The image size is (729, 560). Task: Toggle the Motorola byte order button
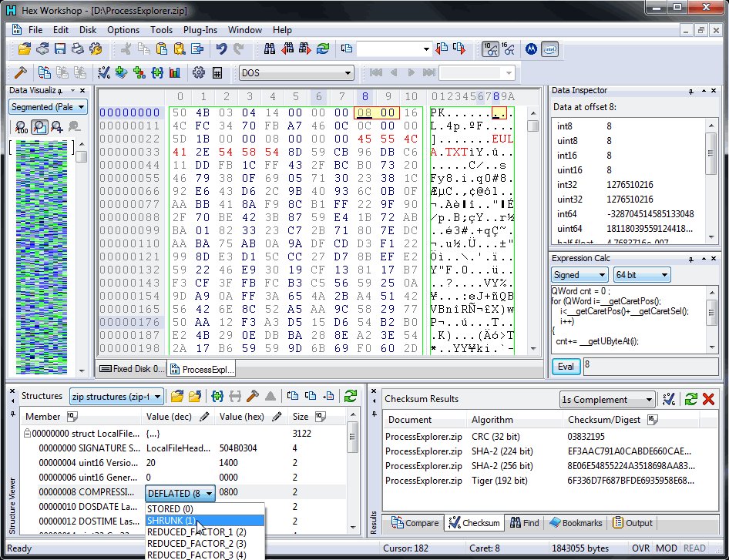click(x=531, y=49)
